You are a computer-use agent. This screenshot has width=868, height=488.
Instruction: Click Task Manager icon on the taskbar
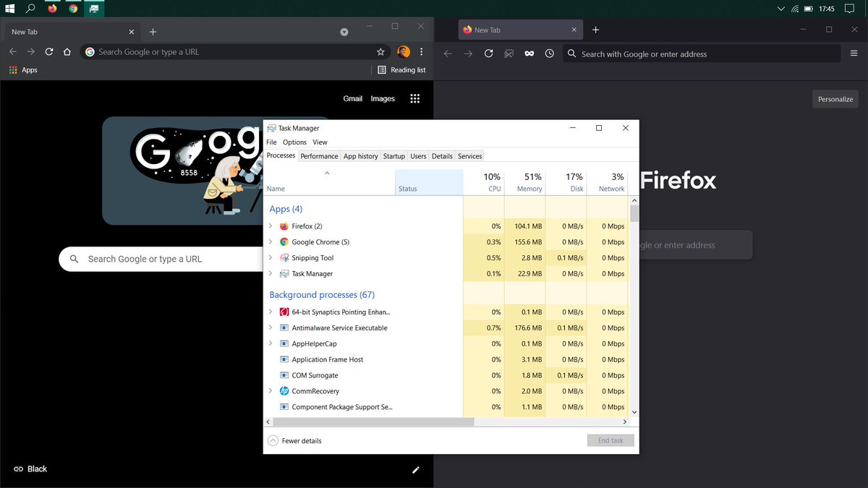pyautogui.click(x=94, y=9)
